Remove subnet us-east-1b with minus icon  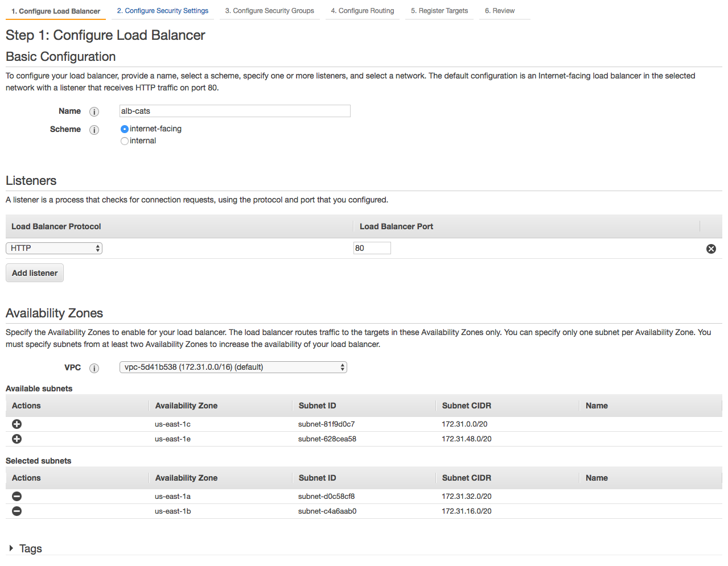point(17,511)
